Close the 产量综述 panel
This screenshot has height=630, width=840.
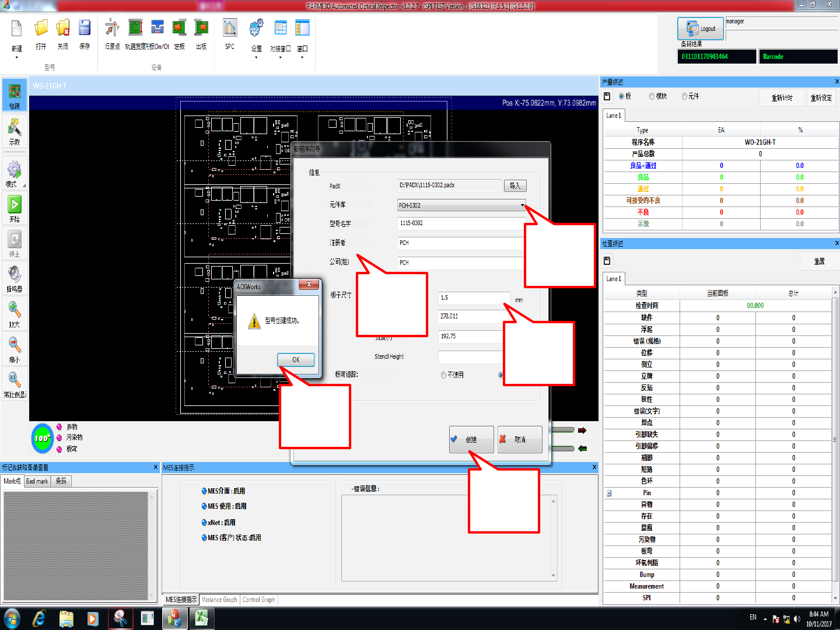click(x=836, y=82)
